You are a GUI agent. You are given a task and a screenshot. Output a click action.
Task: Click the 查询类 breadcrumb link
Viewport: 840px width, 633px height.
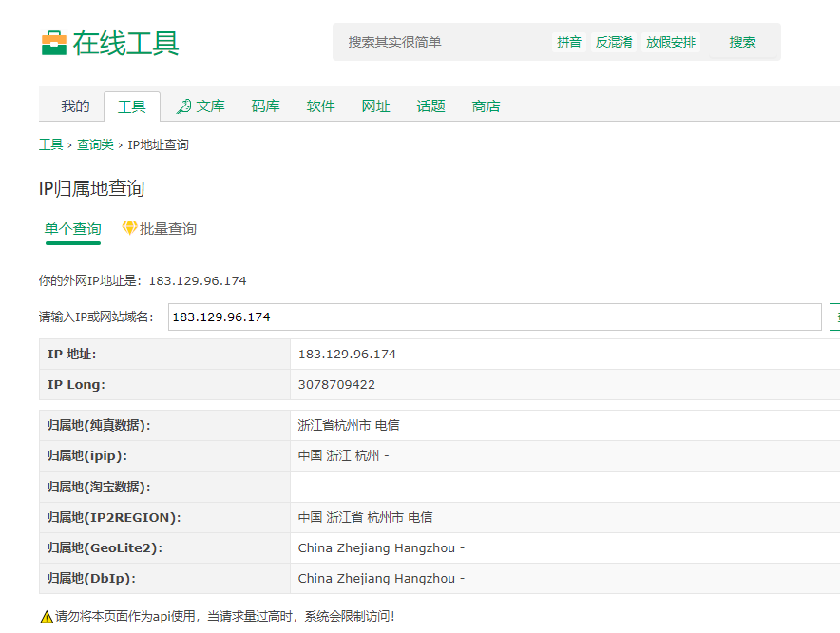pyautogui.click(x=95, y=144)
